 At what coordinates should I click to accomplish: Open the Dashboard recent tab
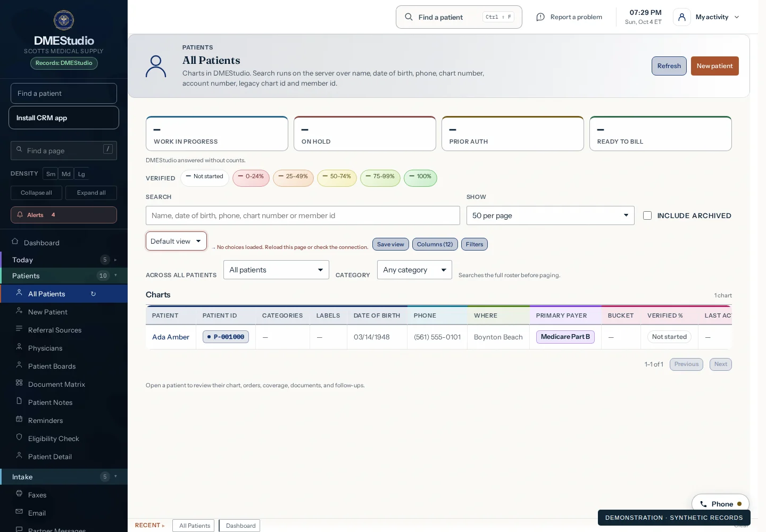[240, 526]
